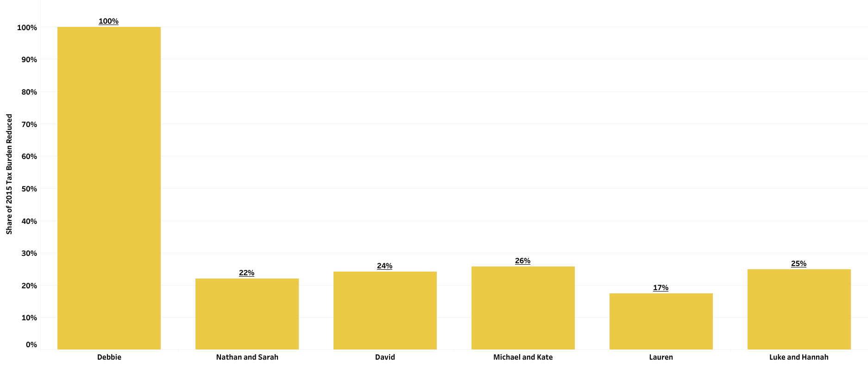Screen dimensions: 868x368
Task: Select the Luke and Hannah bar
Action: tap(799, 309)
